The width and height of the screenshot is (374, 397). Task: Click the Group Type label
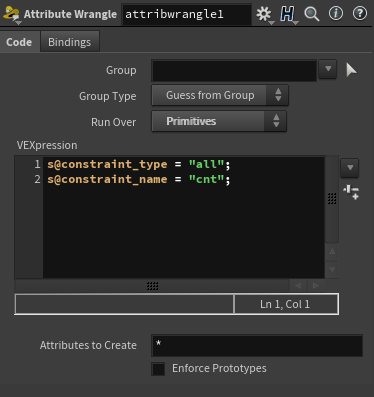[x=108, y=96]
